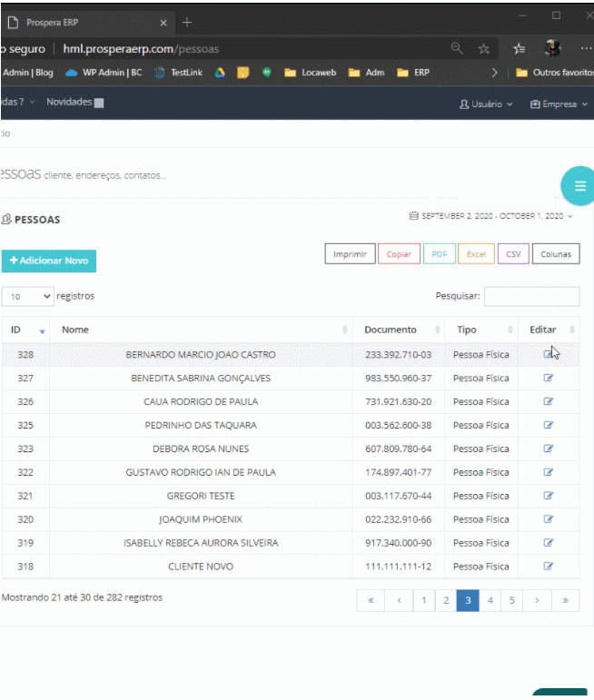This screenshot has height=700, width=594.
Task: Bookmark page with the star icon
Action: pyautogui.click(x=484, y=48)
